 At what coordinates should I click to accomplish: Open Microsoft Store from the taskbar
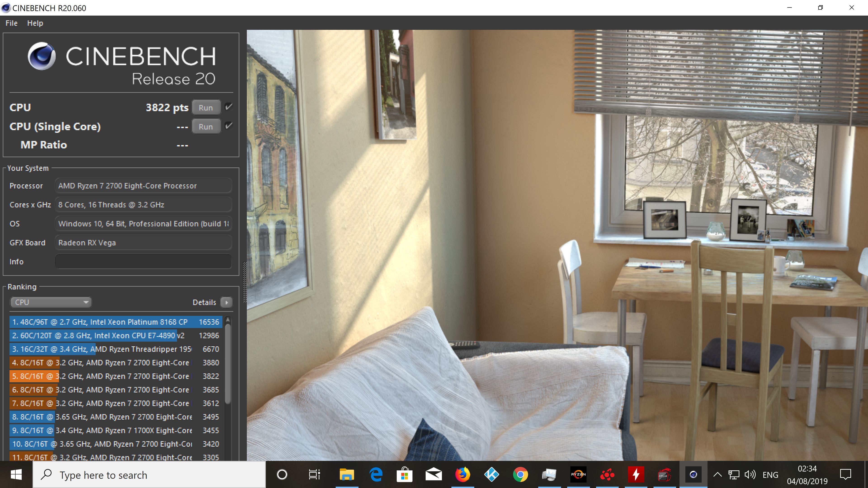(x=405, y=474)
